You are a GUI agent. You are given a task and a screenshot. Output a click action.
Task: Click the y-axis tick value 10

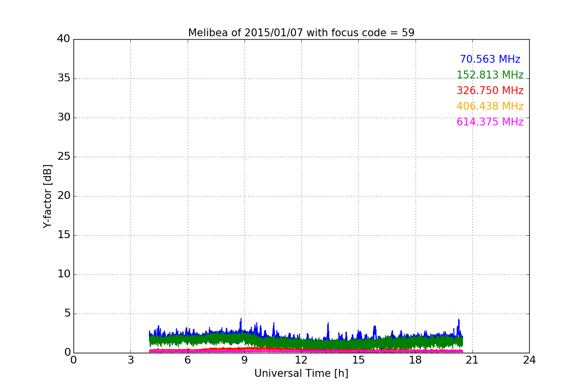(64, 274)
